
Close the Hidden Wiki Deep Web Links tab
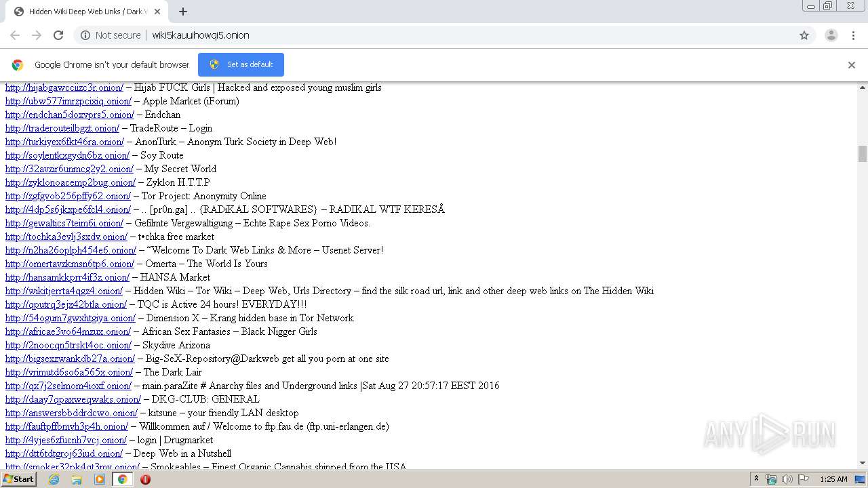click(157, 12)
